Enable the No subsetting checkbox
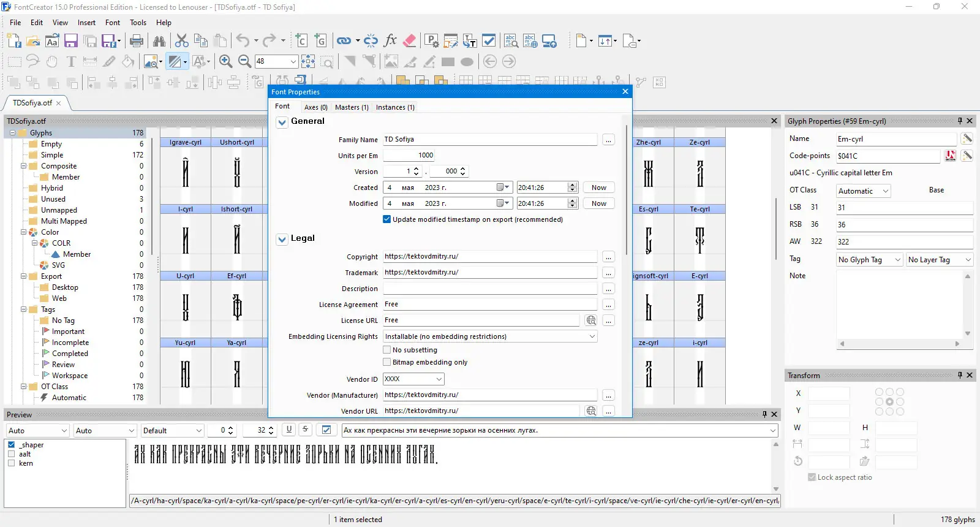This screenshot has width=980, height=527. point(387,350)
